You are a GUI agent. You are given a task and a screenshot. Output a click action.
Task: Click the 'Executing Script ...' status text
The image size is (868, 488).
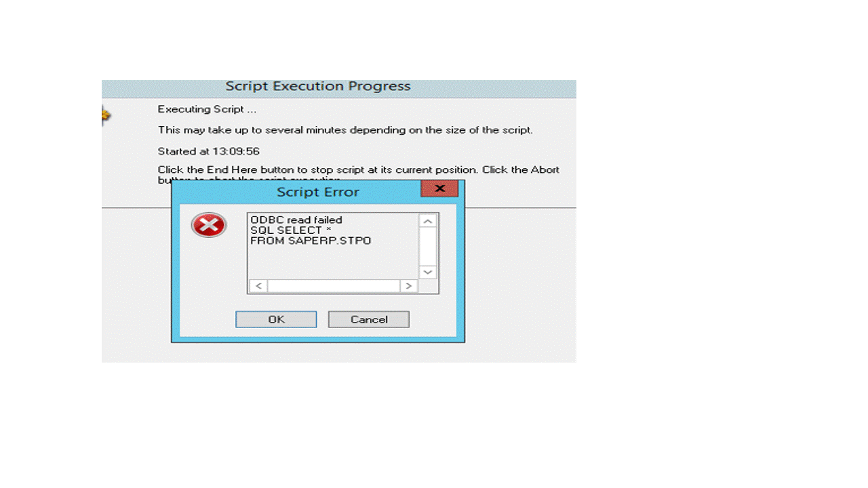208,109
